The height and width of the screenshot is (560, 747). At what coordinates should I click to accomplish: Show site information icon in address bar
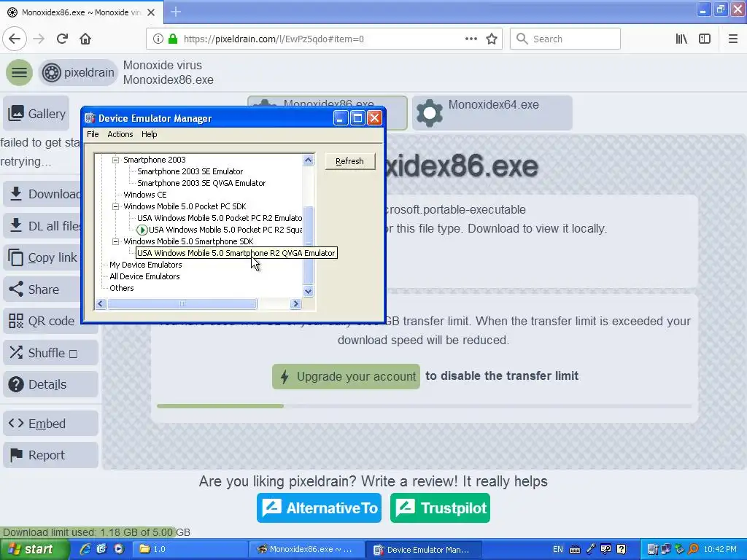coord(158,39)
